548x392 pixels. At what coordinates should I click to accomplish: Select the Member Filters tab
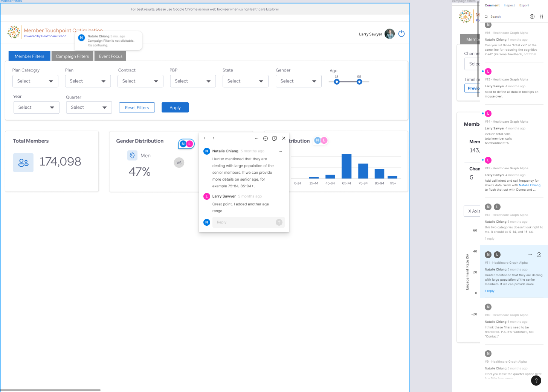pos(29,56)
